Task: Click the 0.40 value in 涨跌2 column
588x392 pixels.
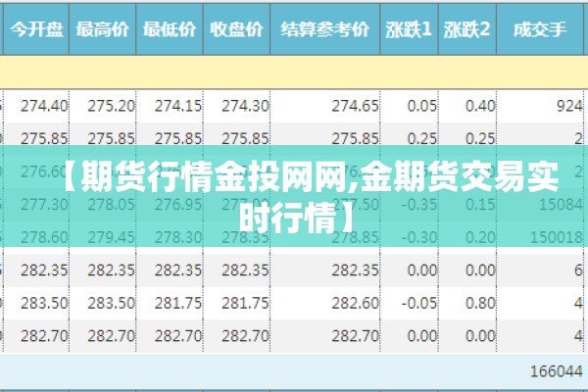Action: [480, 106]
